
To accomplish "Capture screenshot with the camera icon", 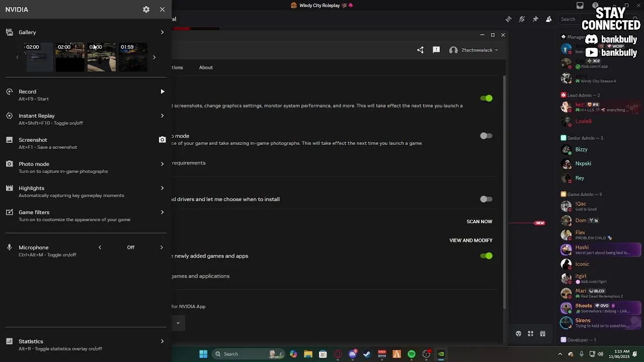I will tap(162, 140).
